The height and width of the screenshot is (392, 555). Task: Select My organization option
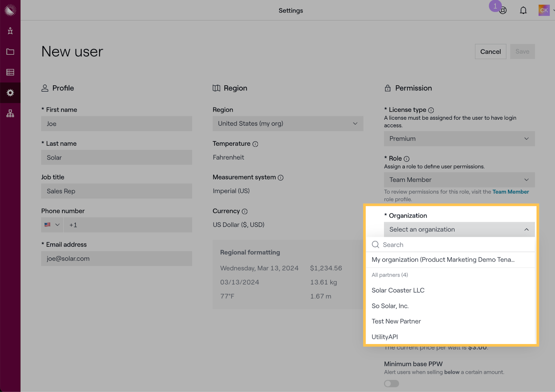pos(443,260)
